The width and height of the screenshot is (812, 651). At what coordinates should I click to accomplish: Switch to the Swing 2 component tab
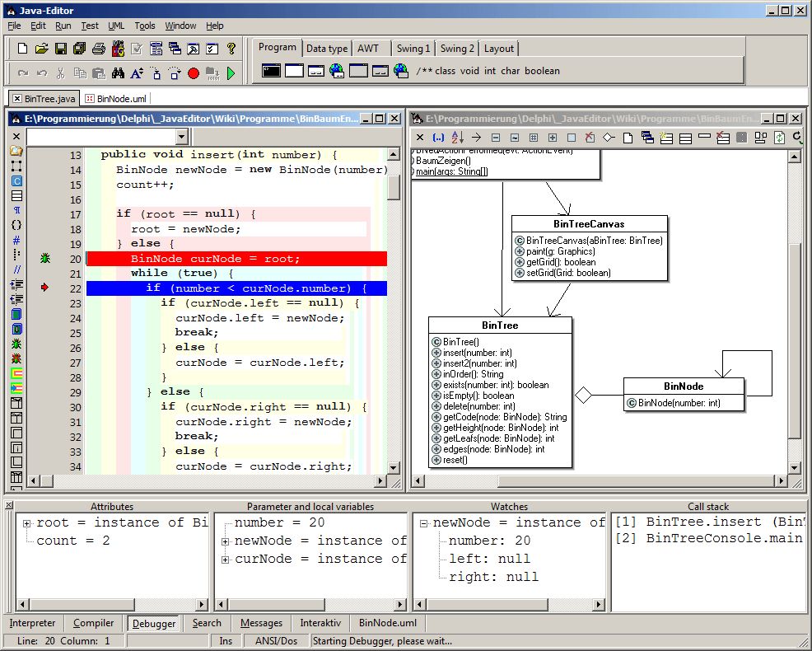pos(456,49)
